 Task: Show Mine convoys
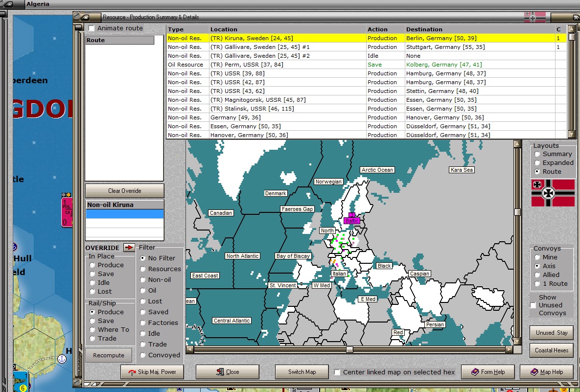pyautogui.click(x=537, y=257)
